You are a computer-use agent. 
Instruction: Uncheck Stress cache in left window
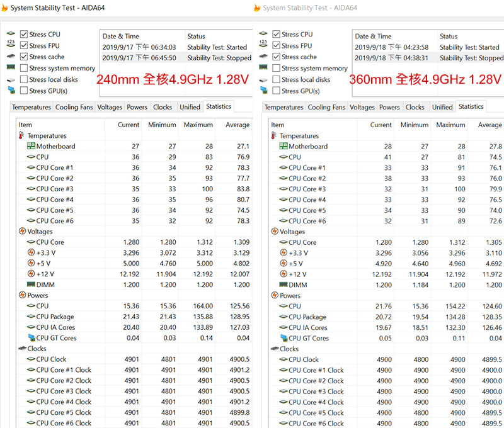[x=24, y=57]
